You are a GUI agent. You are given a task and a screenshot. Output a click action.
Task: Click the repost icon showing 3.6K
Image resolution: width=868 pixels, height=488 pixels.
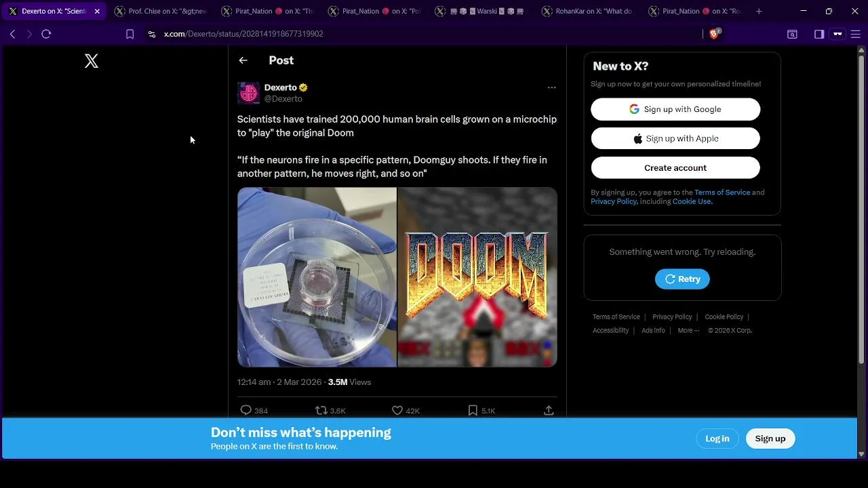[x=321, y=410]
